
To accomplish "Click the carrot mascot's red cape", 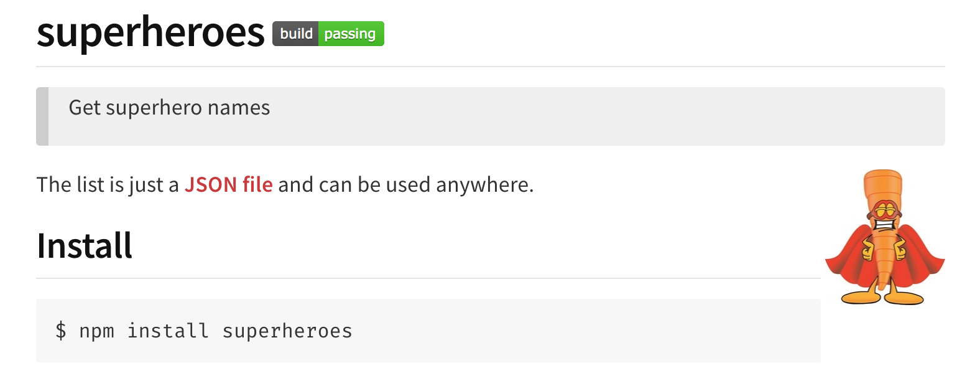I will click(849, 261).
